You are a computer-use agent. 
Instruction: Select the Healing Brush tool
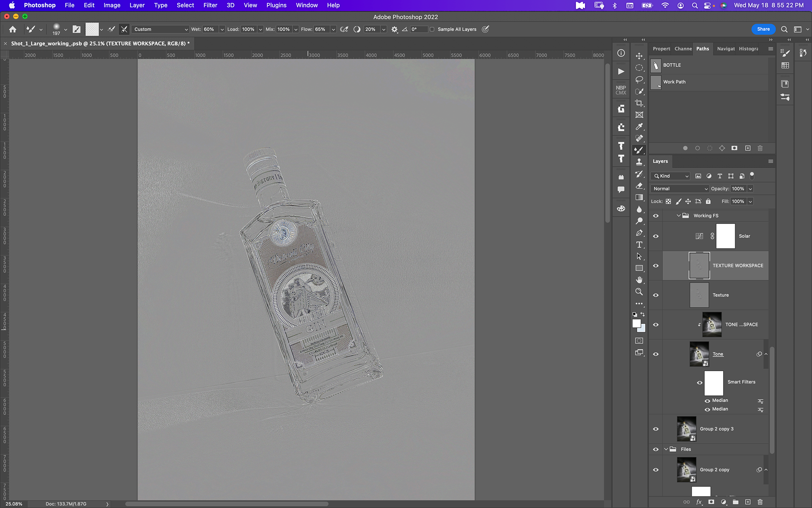639,138
